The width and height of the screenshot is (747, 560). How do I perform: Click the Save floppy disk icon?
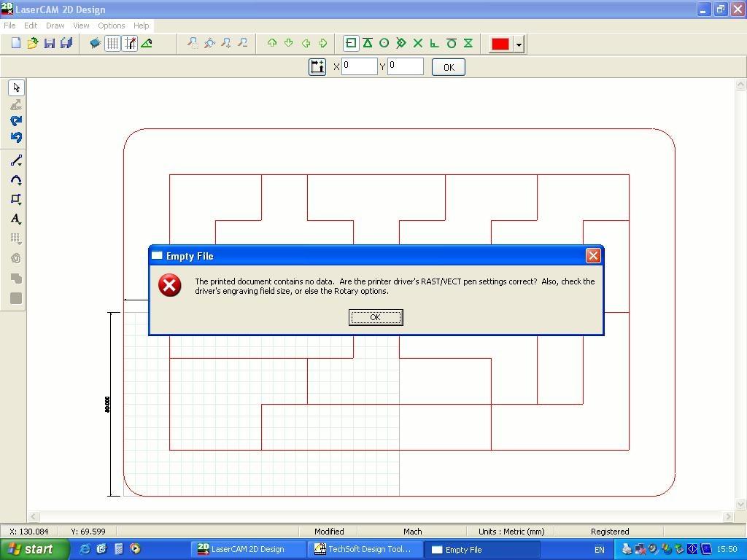coord(50,44)
